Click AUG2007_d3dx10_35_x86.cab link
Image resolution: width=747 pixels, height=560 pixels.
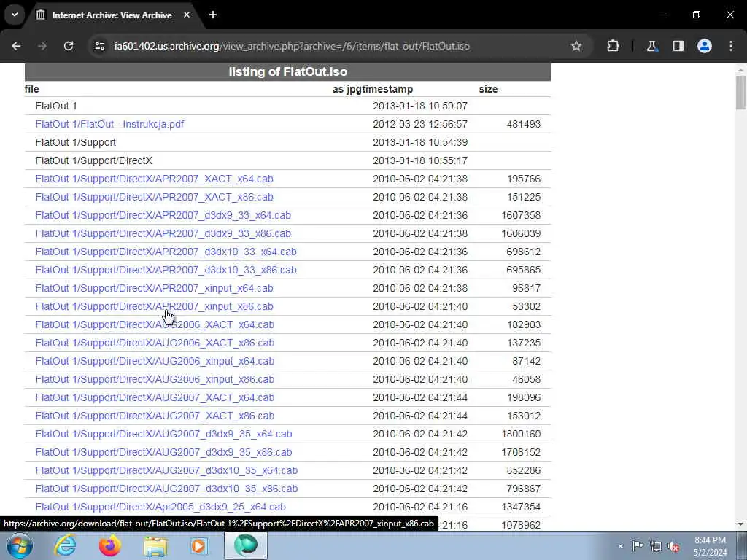[166, 489]
